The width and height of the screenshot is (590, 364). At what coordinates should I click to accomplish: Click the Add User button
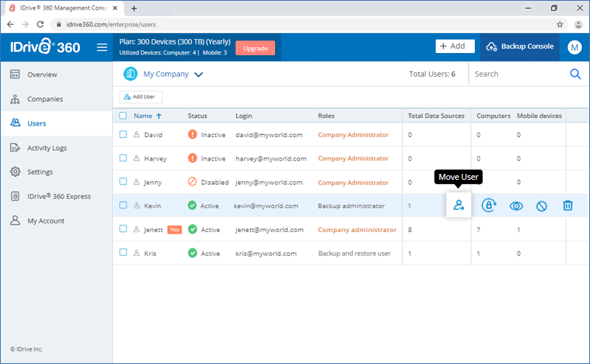141,97
